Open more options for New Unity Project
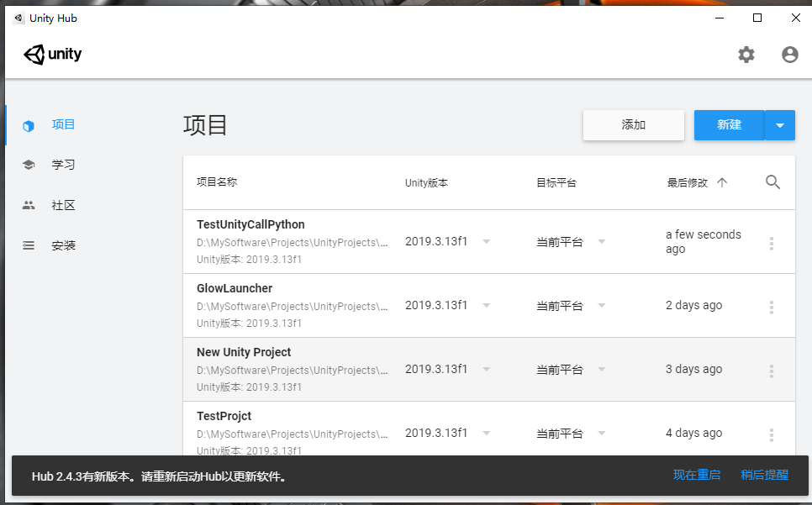Screen dimensions: 812x505 tap(771, 371)
